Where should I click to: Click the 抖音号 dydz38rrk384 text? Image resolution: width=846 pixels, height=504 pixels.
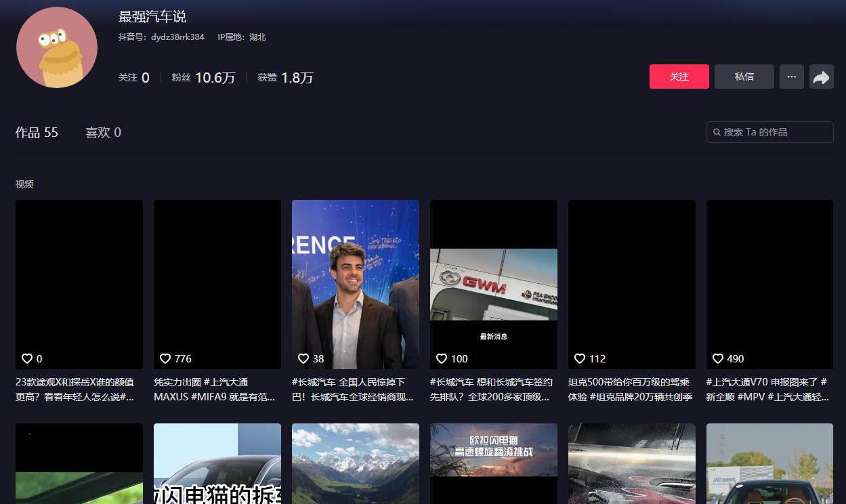point(161,37)
